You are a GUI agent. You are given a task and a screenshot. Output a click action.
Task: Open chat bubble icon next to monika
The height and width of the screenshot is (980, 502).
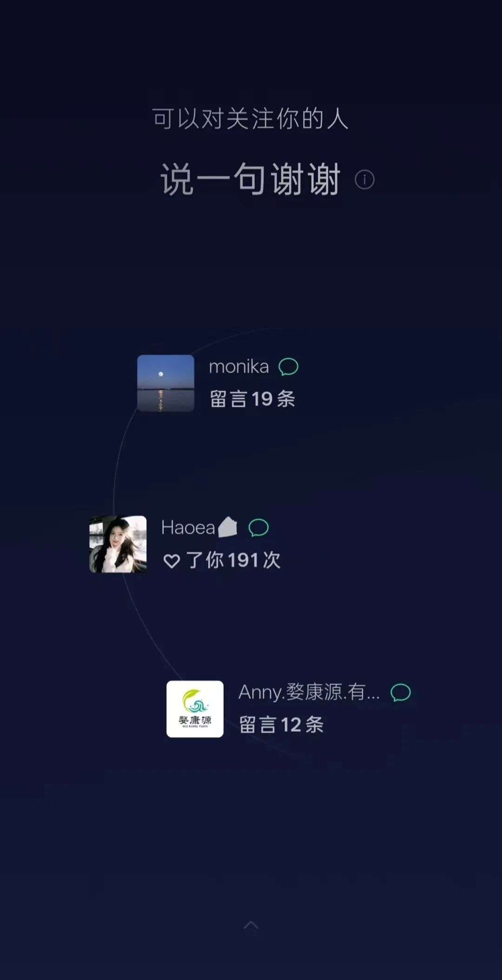tap(288, 367)
